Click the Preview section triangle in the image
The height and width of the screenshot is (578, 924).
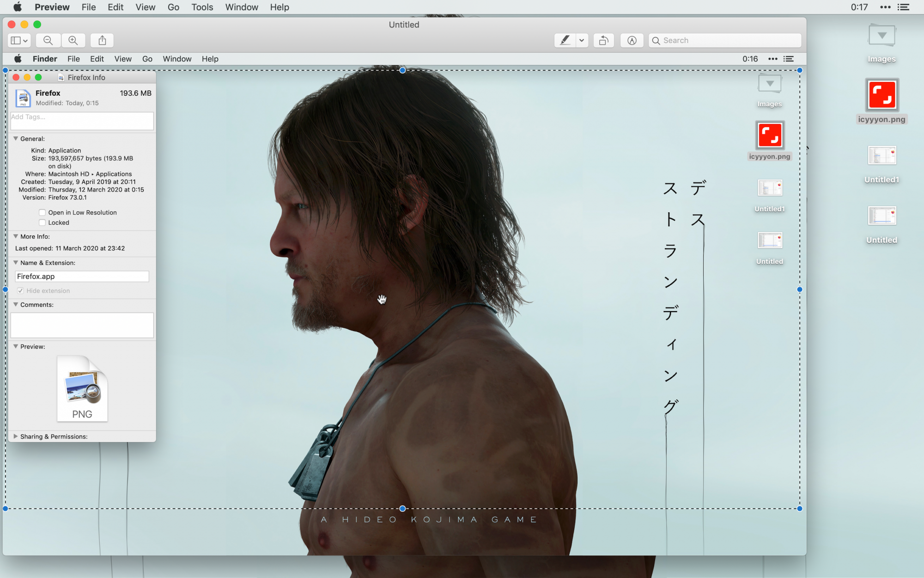[x=15, y=346]
